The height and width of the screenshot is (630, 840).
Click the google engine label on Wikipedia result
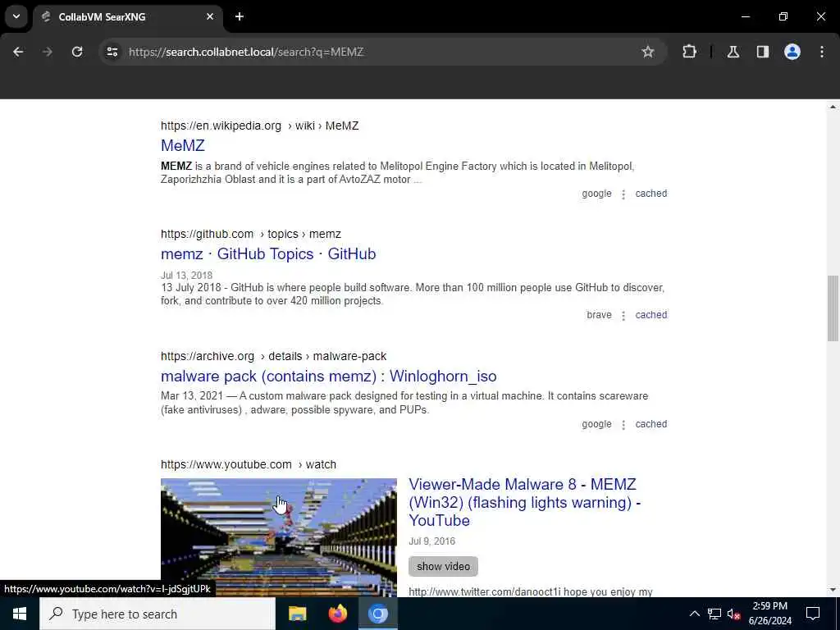pos(596,194)
